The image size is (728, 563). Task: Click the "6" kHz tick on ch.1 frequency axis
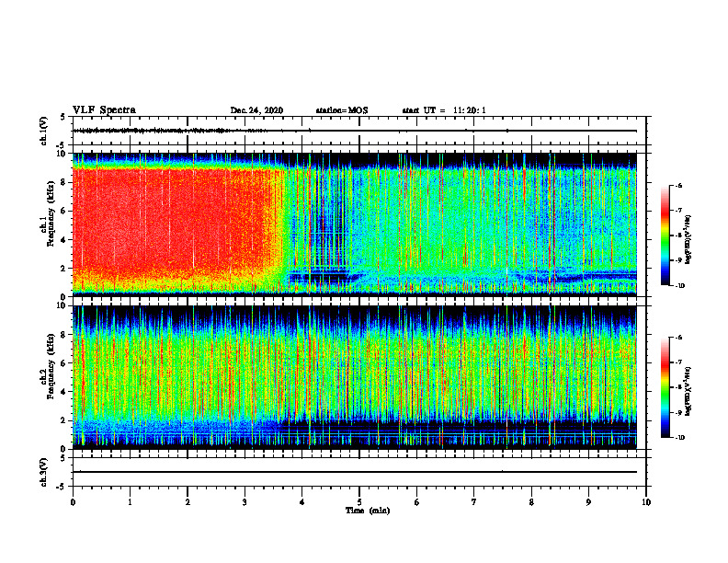tap(63, 211)
